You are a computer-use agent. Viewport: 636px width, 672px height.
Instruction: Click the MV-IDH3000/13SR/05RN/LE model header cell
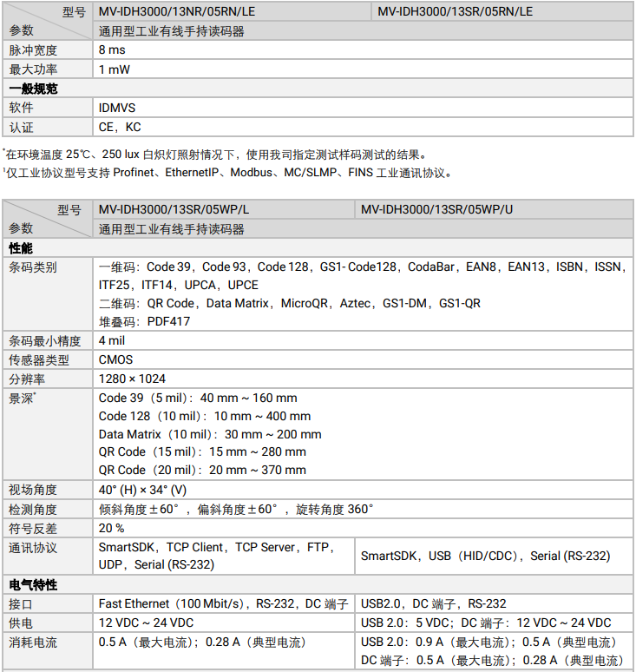455,11
